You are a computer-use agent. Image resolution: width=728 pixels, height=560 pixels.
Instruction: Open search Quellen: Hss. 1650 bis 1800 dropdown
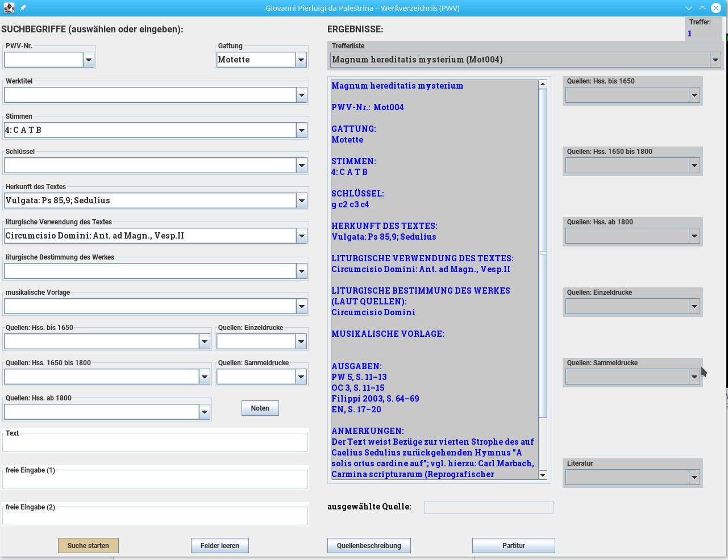tap(205, 377)
